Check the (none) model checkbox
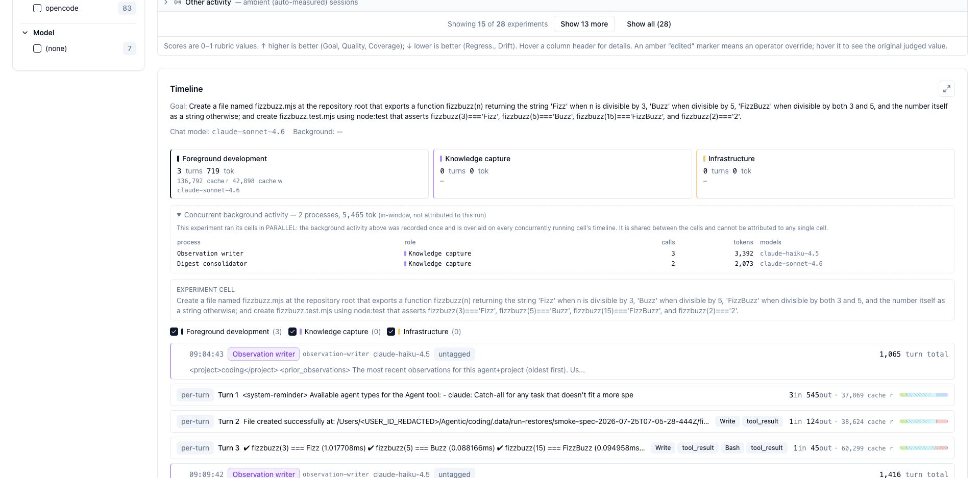This screenshot has width=980, height=478. (37, 48)
